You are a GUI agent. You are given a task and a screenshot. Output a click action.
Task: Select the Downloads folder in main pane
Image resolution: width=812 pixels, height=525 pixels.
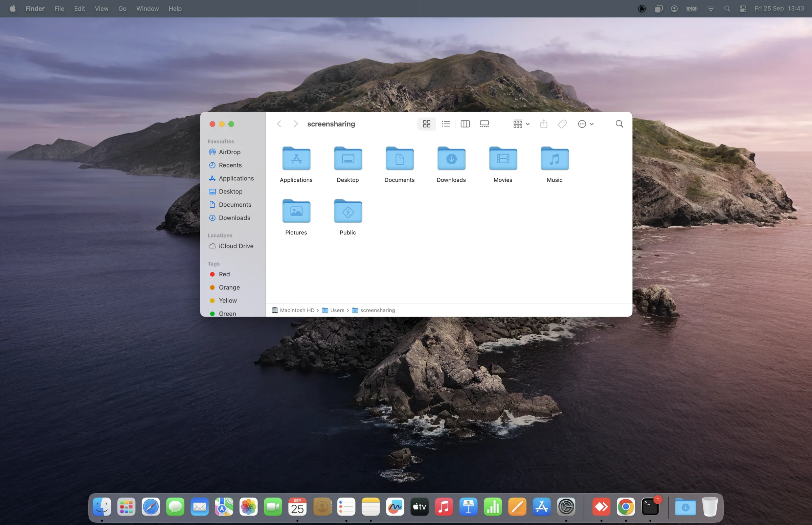tap(451, 158)
